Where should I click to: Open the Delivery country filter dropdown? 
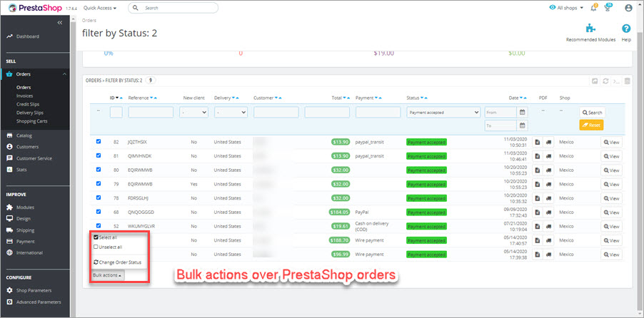tap(231, 112)
